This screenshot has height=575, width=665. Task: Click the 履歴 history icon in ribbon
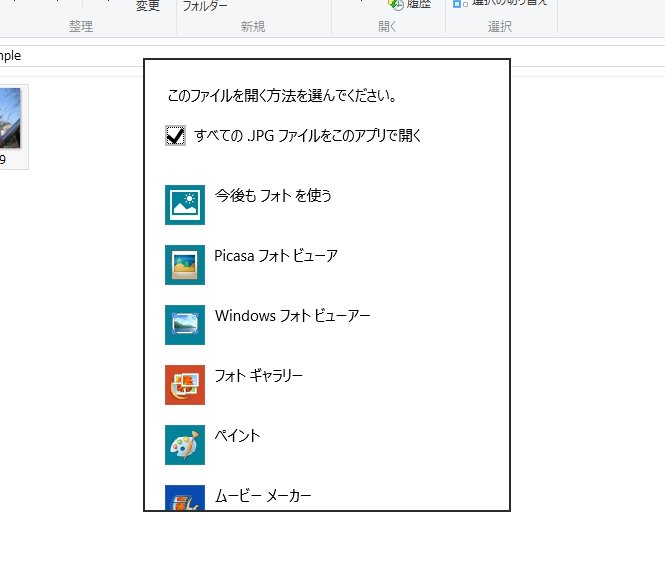[396, 4]
